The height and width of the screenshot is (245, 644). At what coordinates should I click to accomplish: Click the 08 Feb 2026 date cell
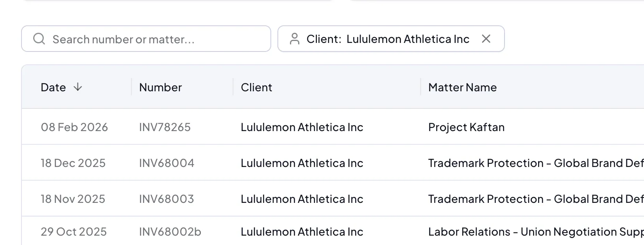point(74,127)
